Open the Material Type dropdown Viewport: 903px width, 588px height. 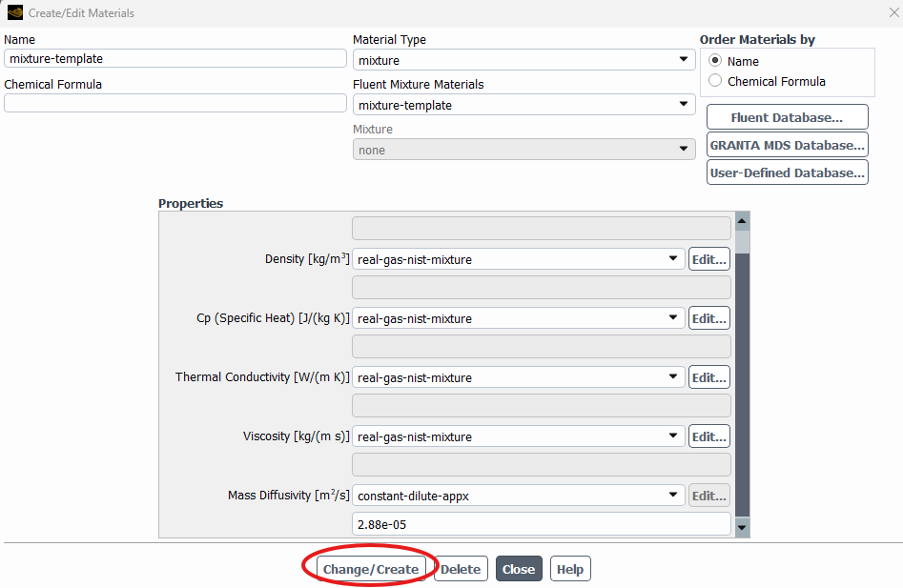click(523, 60)
